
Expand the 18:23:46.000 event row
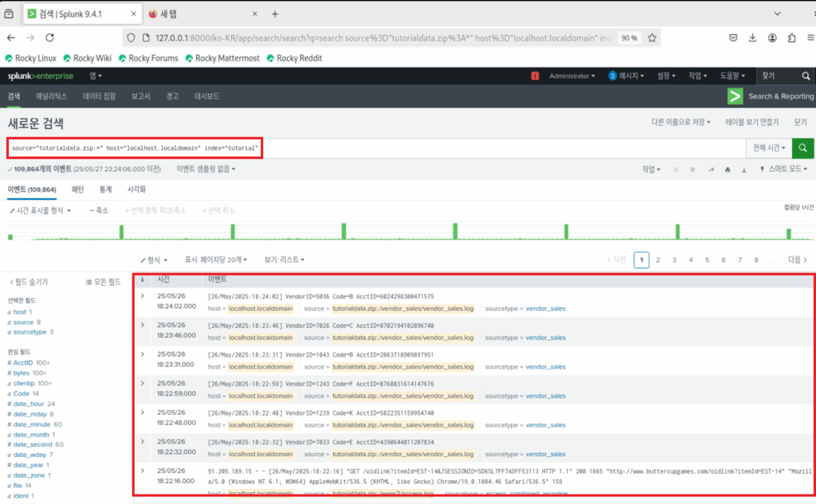(x=142, y=325)
